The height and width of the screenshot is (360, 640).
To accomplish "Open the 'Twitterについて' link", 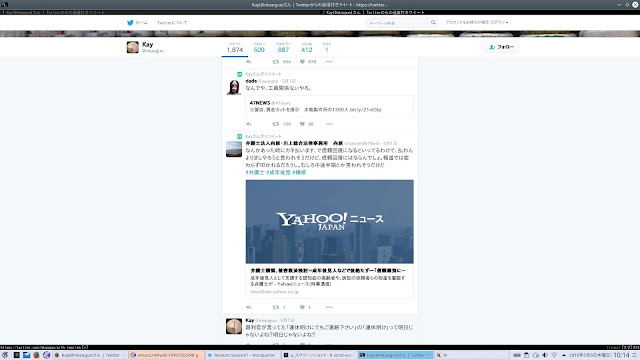I will (172, 23).
